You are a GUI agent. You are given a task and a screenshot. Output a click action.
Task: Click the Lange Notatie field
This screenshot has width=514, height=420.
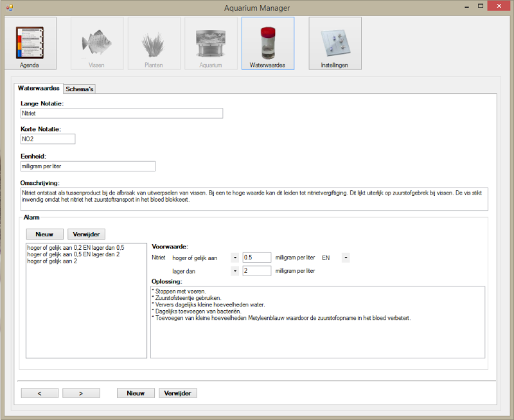click(121, 113)
